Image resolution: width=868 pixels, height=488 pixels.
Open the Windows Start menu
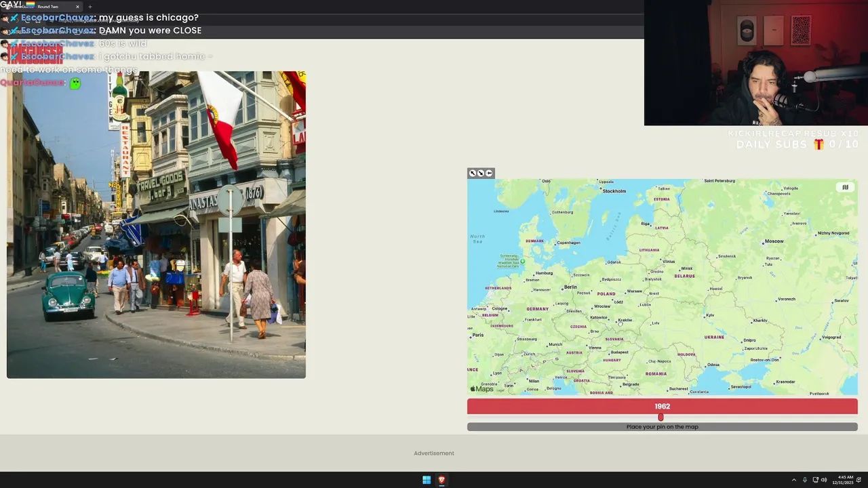coord(427,480)
